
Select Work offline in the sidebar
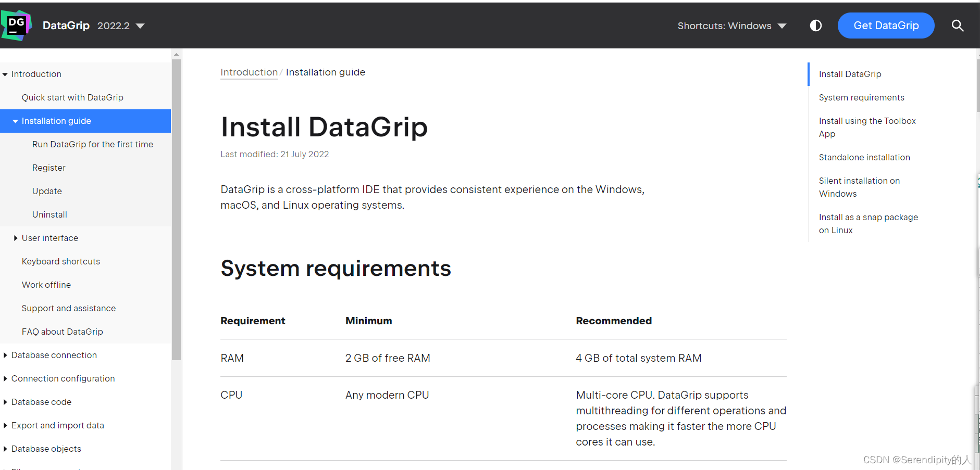(46, 284)
